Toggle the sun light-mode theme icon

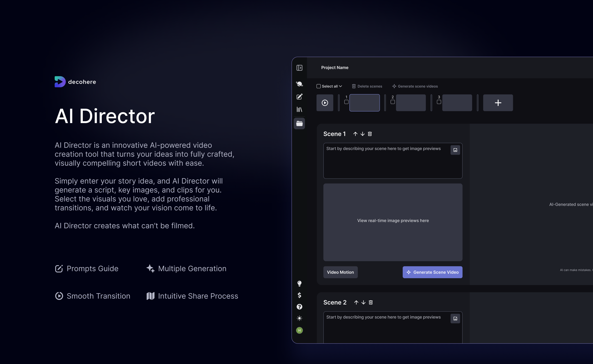(299, 318)
